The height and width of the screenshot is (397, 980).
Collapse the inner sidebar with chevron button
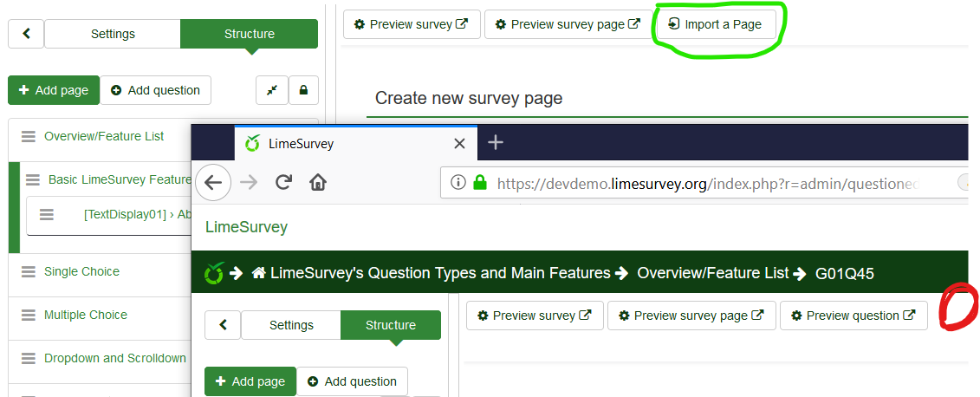tap(223, 325)
